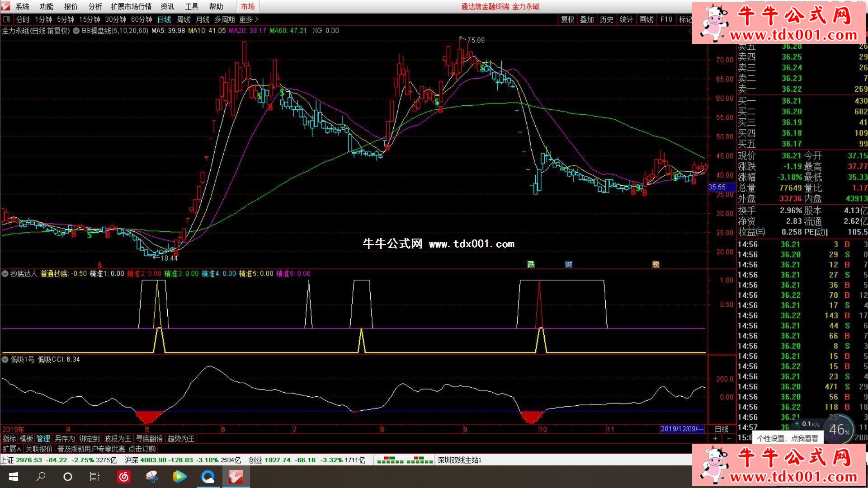Select the 周线 weekly period
868x488 pixels.
[184, 19]
